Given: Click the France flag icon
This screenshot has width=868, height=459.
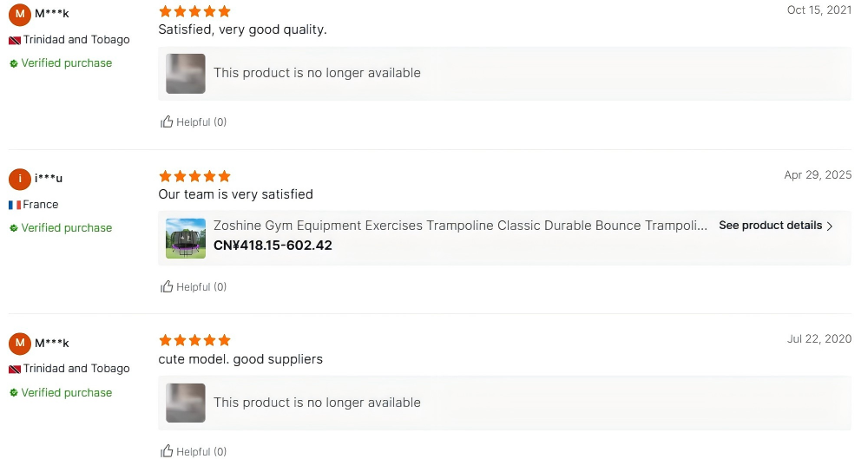Looking at the screenshot, I should click(x=15, y=205).
